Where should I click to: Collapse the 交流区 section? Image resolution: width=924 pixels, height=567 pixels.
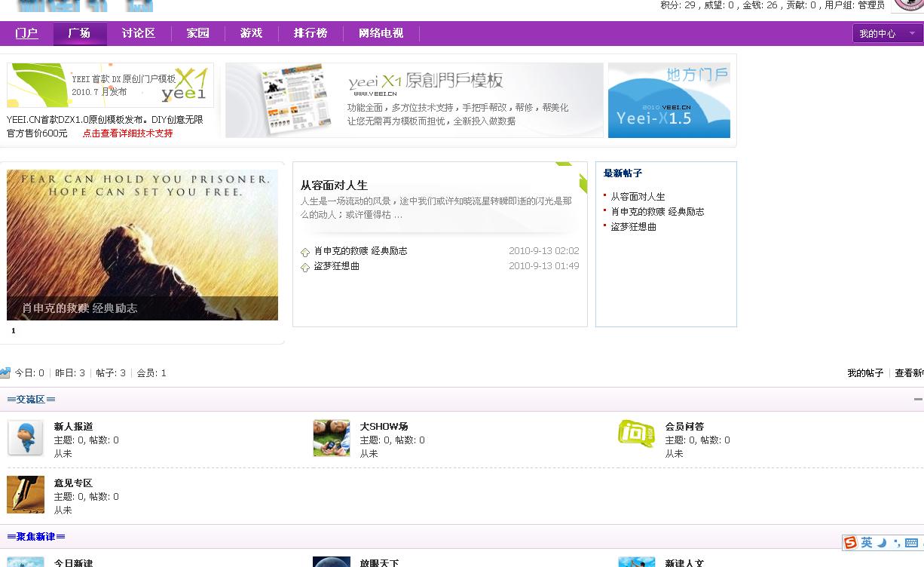[918, 400]
